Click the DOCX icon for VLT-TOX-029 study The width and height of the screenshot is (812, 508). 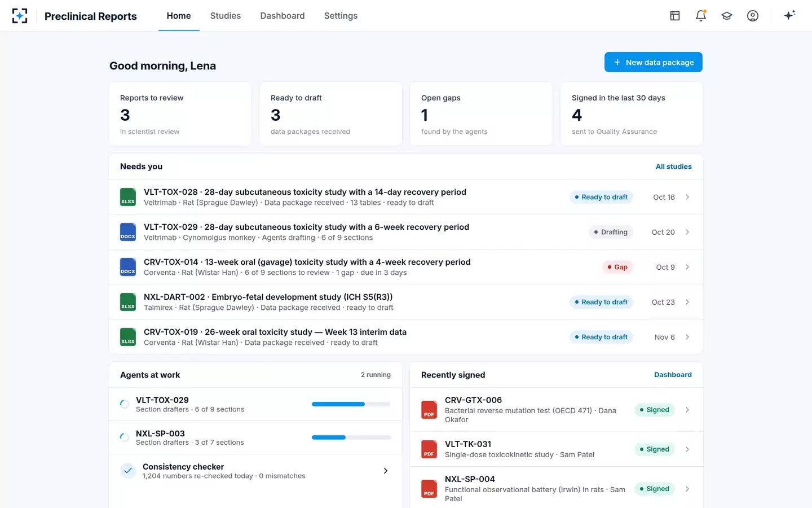(x=128, y=232)
